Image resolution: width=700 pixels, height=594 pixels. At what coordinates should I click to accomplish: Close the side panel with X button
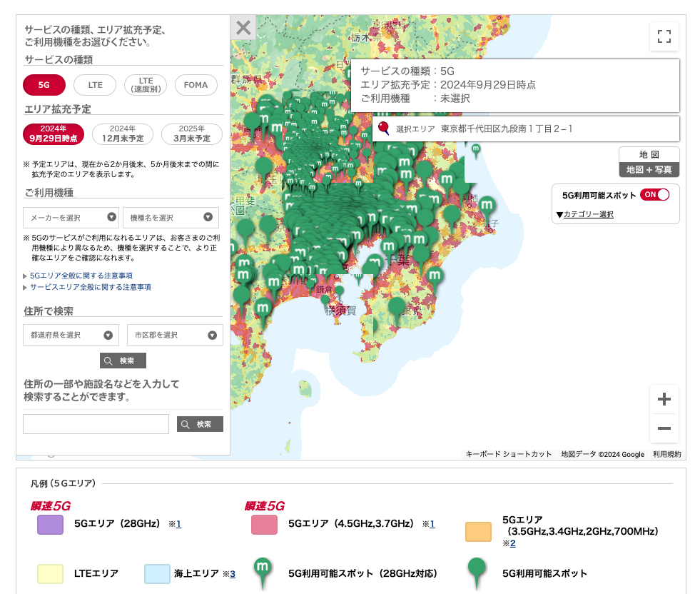[243, 28]
